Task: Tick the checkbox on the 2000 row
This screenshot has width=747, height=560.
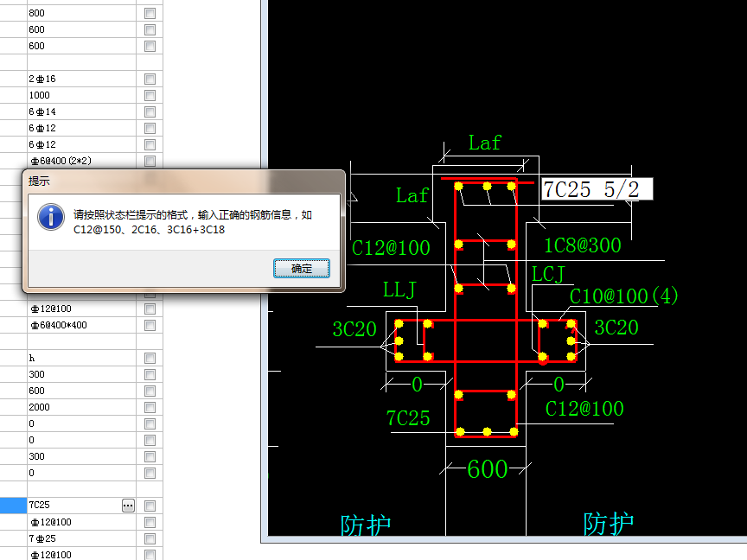Action: coord(150,407)
